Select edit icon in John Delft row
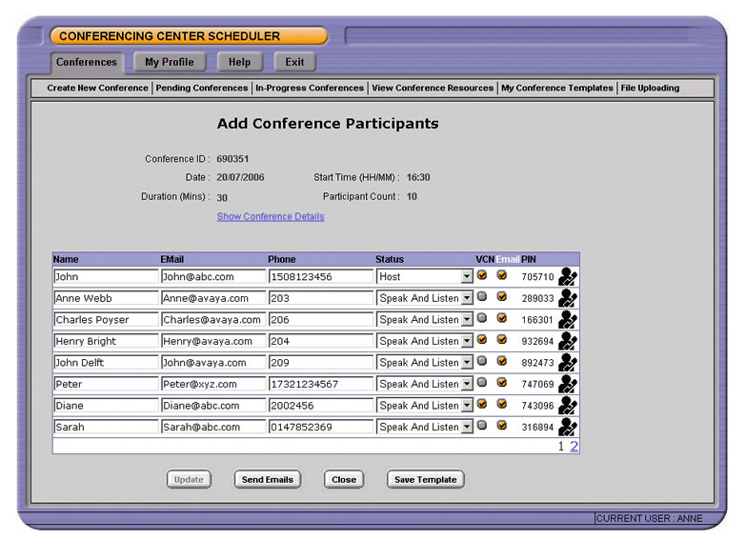Viewport: 746px width, 560px height. (568, 363)
